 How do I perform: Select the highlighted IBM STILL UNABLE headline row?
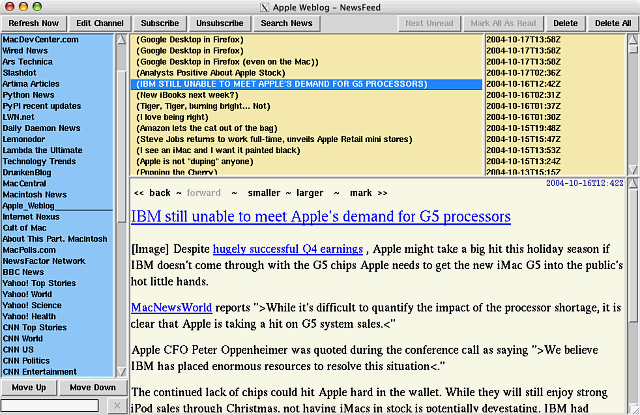tap(307, 84)
